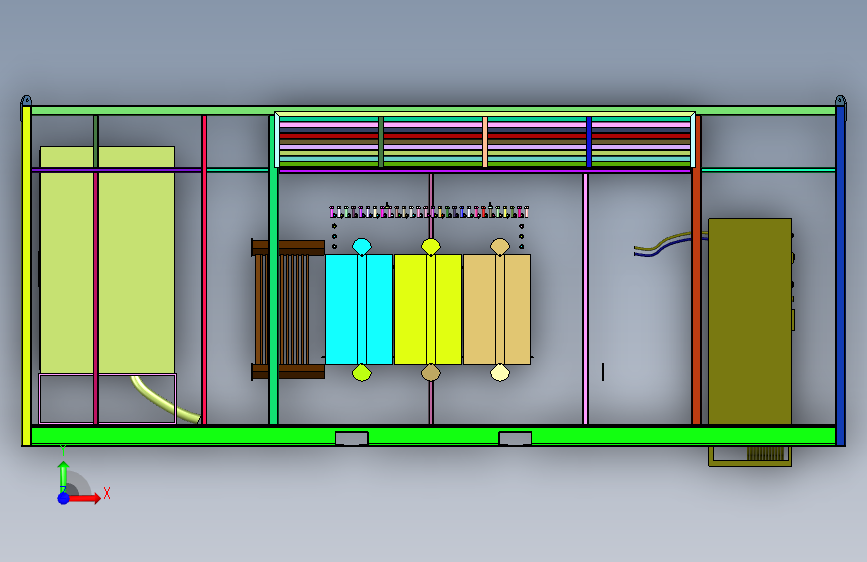Viewport: 867px width, 562px height.
Task: Select the curved pale yellow hose
Action: tap(164, 401)
